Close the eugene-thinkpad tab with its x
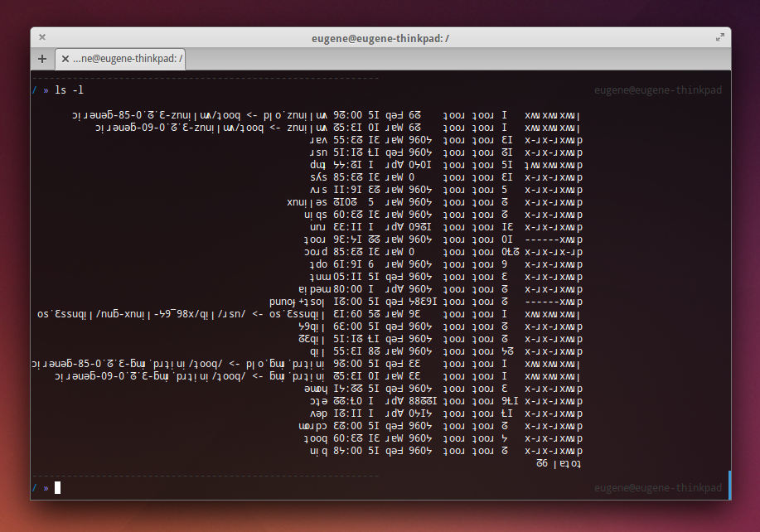The height and width of the screenshot is (532, 760). pyautogui.click(x=65, y=59)
